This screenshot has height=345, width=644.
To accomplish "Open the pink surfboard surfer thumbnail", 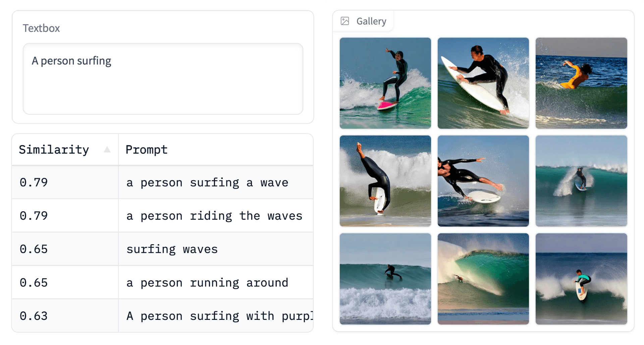I will point(385,83).
